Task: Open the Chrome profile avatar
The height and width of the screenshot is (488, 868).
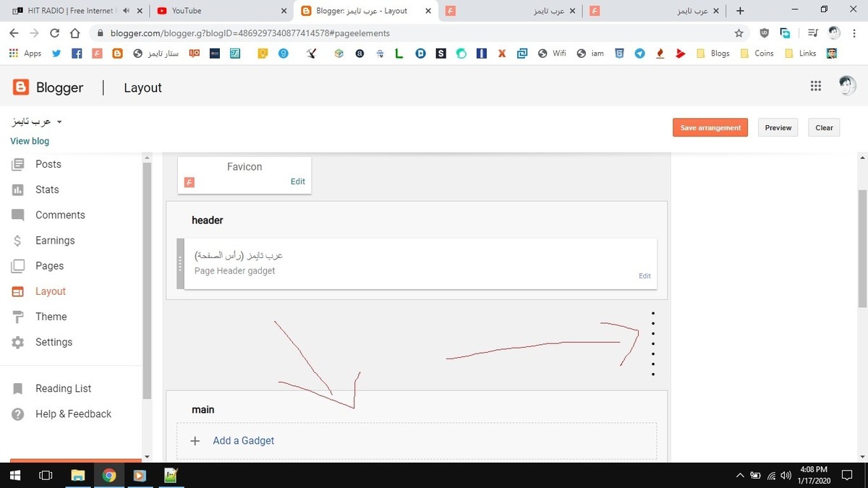Action: pos(834,33)
